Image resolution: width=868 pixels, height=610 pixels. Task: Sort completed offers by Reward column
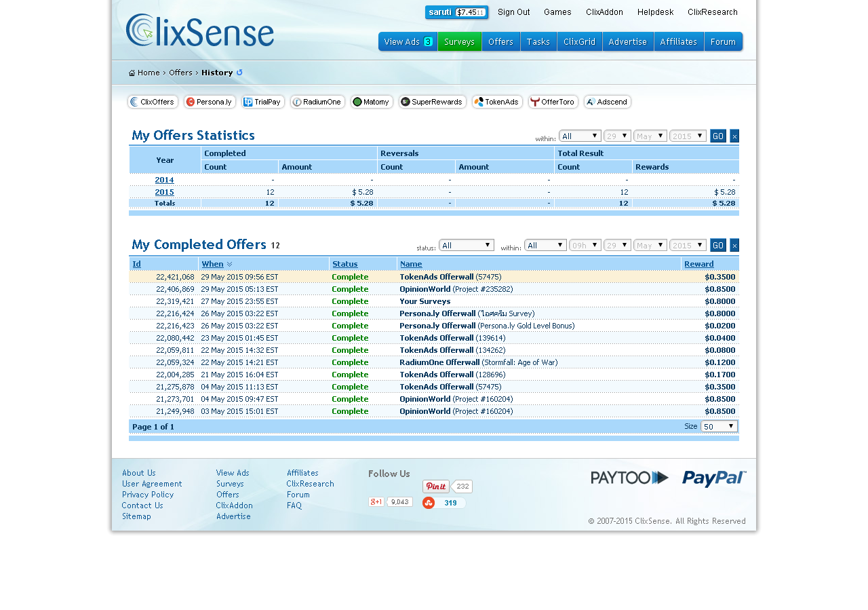tap(698, 264)
